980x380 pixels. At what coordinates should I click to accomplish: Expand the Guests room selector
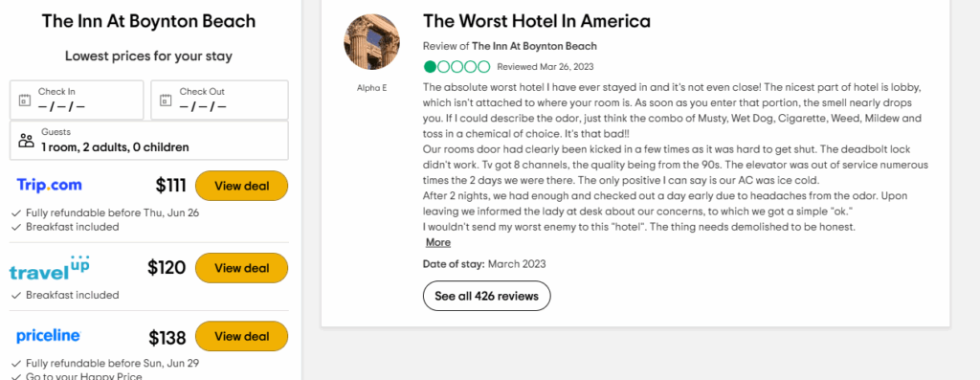point(148,141)
